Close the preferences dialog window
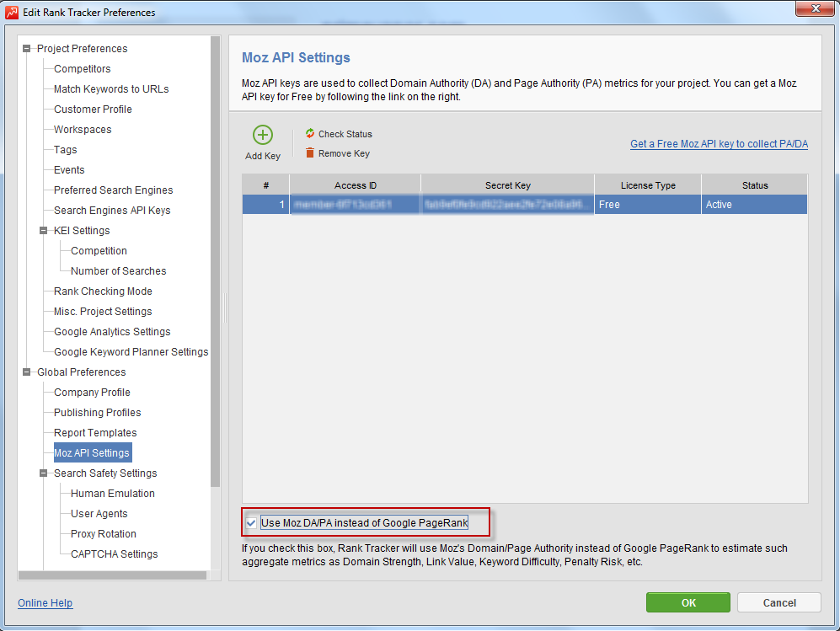This screenshot has width=840, height=631. point(815,8)
